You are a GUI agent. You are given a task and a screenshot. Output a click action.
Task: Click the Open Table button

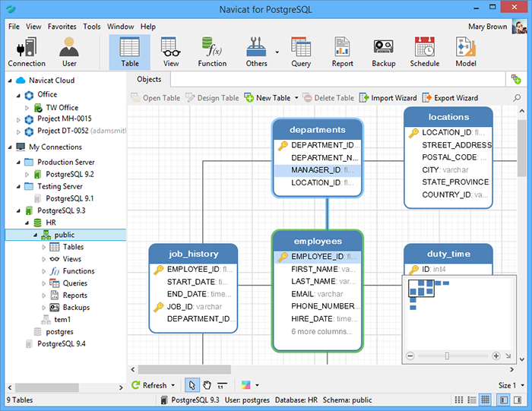pos(156,98)
